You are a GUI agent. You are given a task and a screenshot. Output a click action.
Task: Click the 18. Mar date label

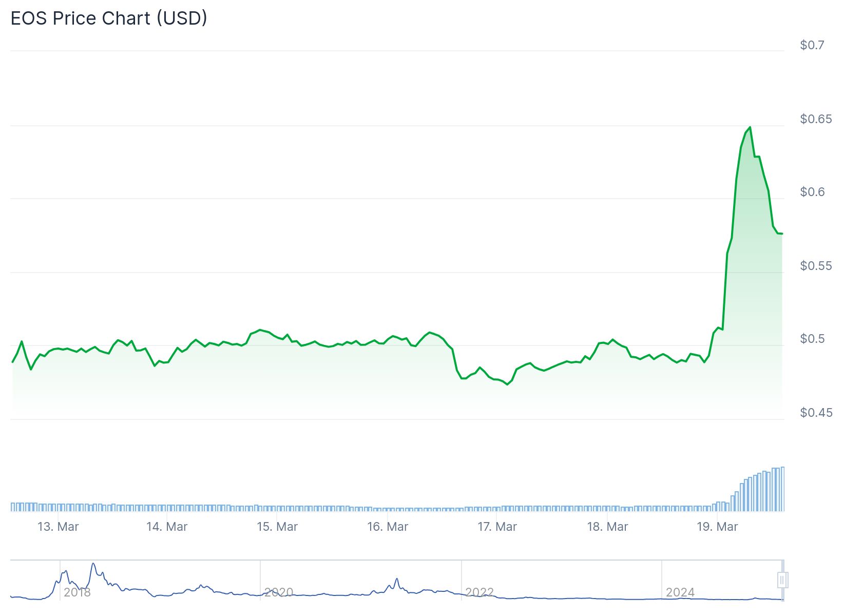click(607, 527)
